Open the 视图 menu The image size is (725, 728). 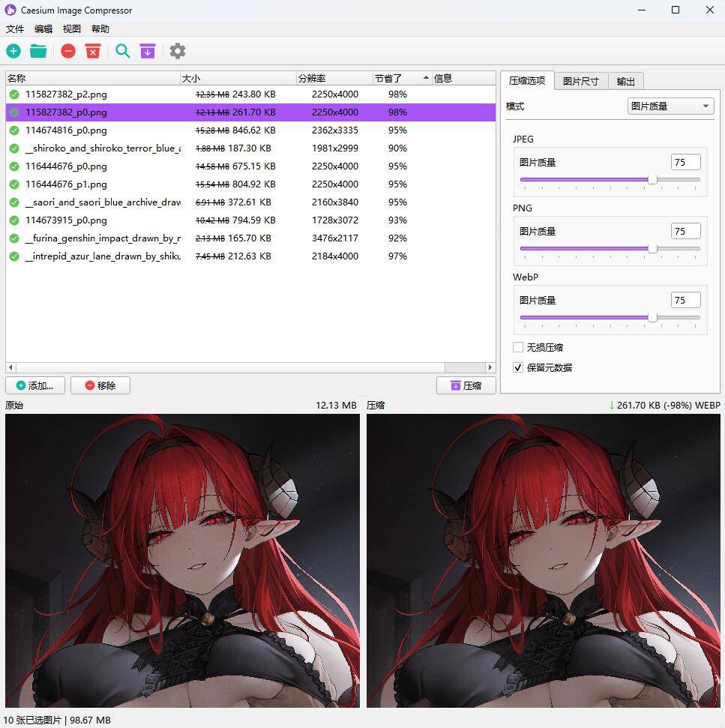click(71, 29)
